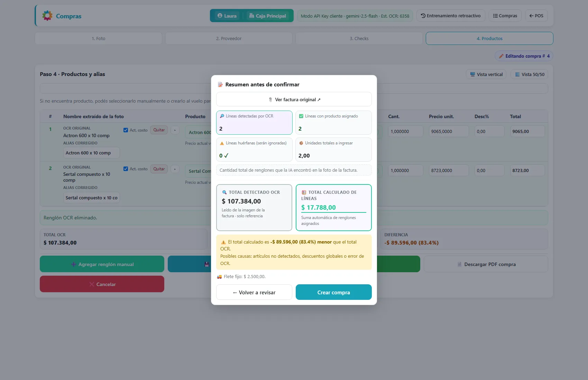
Task: Open Entrenamiento retroactivo
Action: [x=451, y=16]
